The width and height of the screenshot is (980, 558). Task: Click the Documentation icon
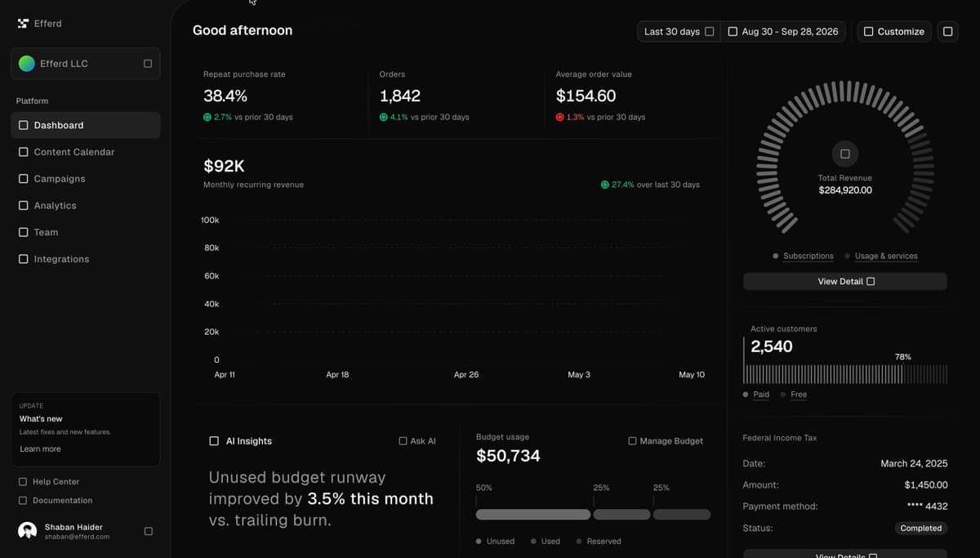point(23,501)
